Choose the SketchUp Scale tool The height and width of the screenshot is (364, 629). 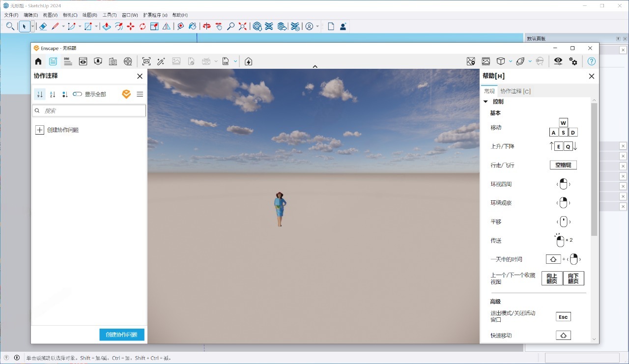(154, 27)
